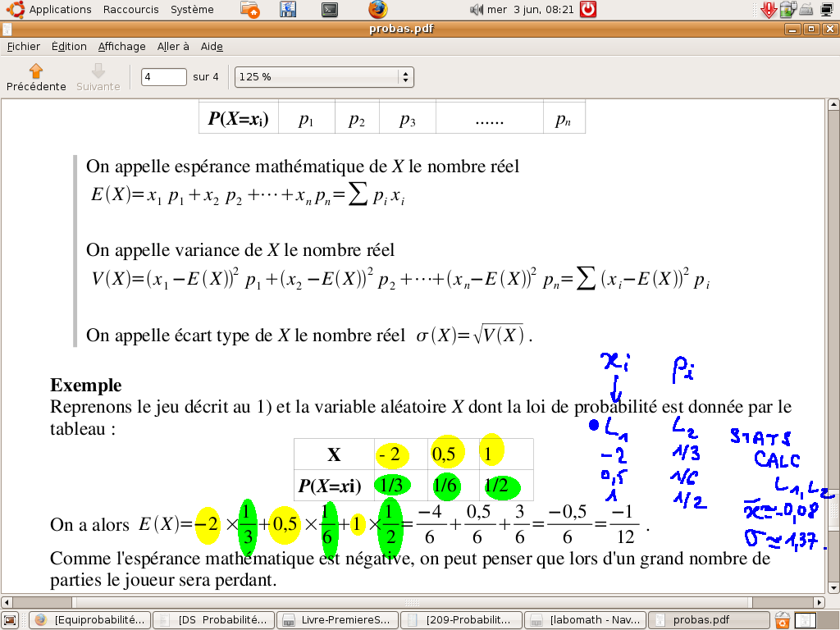The height and width of the screenshot is (630, 840).
Task: Launch the terminal from the top panel
Action: click(330, 10)
